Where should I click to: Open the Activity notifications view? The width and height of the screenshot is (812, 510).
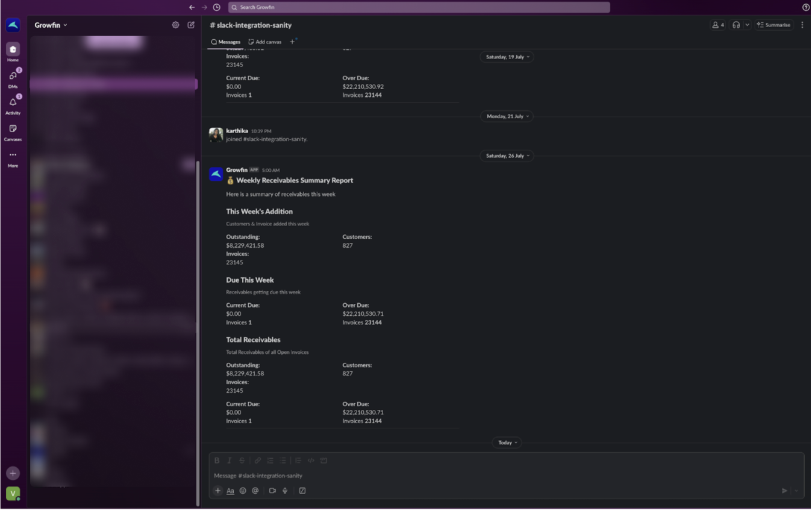tap(13, 105)
